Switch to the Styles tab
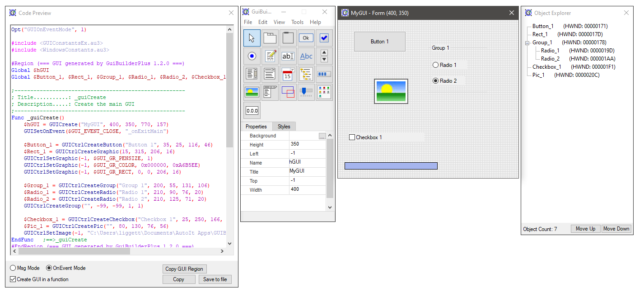The width and height of the screenshot is (644, 297). point(284,127)
